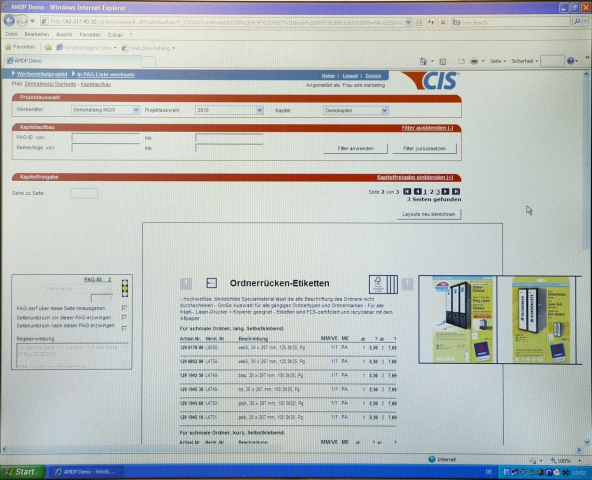Click the 'Filter anwenden' button

(356, 148)
